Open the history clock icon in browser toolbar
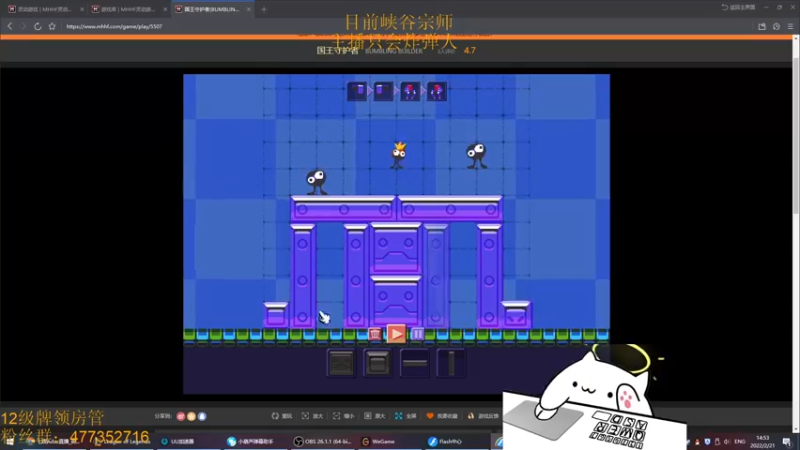This screenshot has height=450, width=800. (776, 26)
